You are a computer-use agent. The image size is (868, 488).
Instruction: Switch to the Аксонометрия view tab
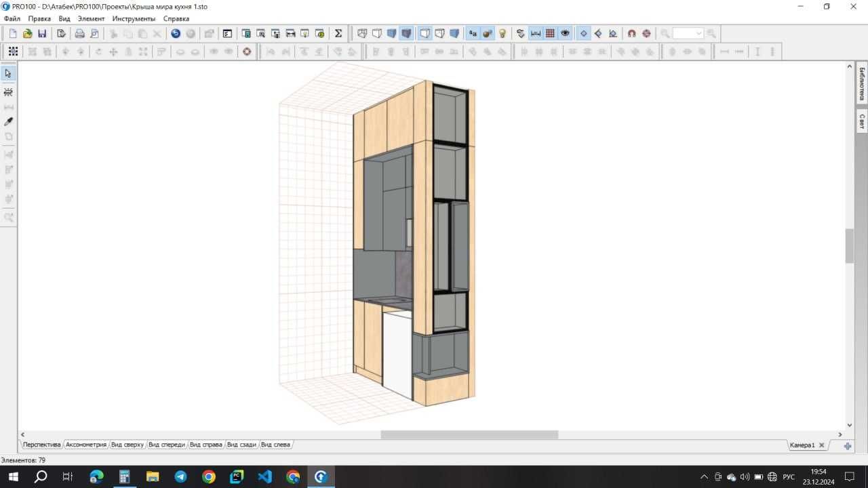(86, 445)
